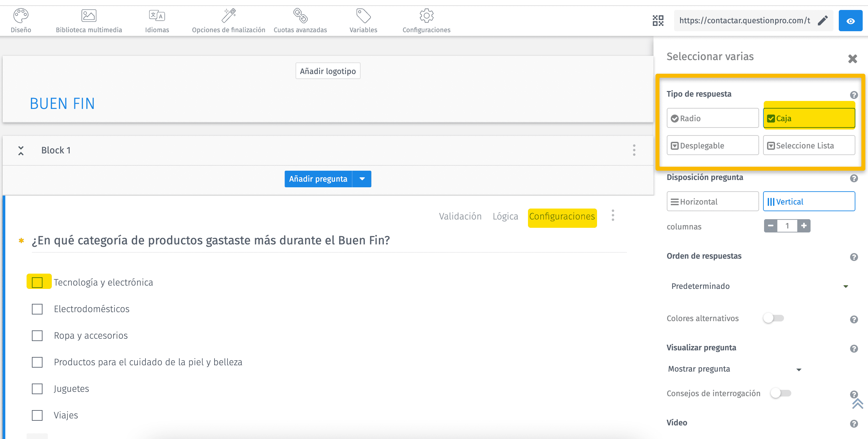The image size is (868, 439).
Task: Show the survey QR code
Action: pyautogui.click(x=658, y=20)
